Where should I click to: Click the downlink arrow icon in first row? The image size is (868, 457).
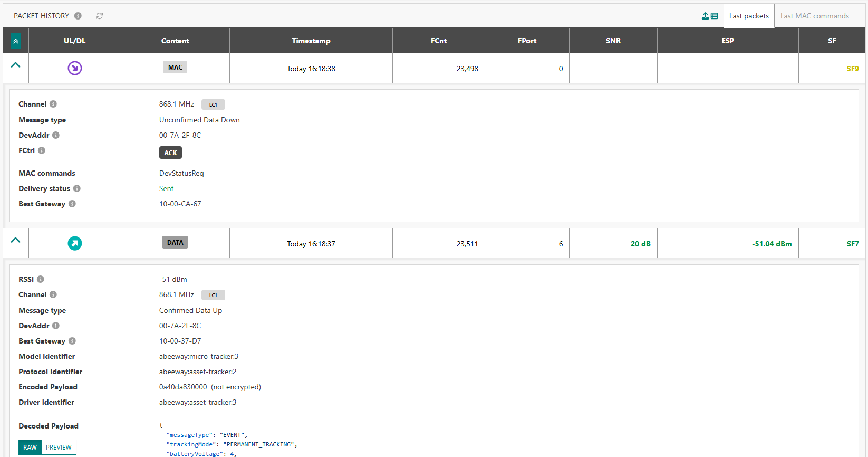(75, 68)
